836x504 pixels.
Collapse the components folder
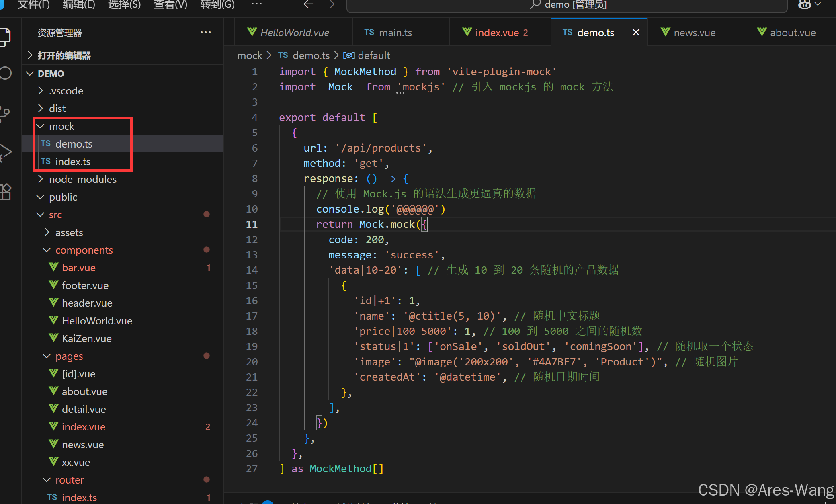tap(123, 250)
